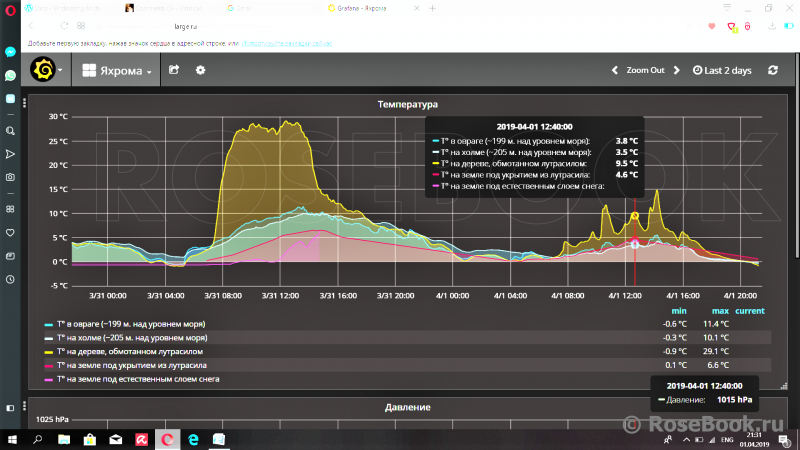Screen dimensions: 800x450
Task: Expand the Яхрома dashboard picker dropdown
Action: point(119,71)
